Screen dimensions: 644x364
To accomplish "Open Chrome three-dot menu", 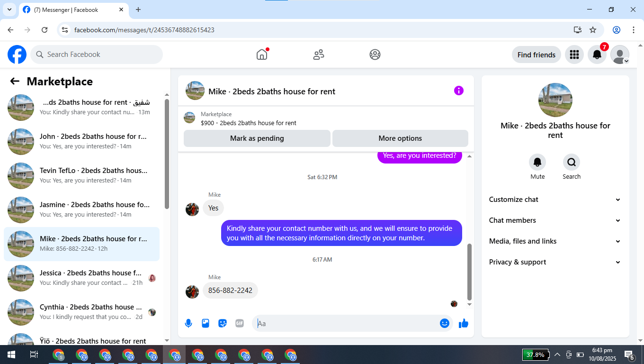I will 634,30.
